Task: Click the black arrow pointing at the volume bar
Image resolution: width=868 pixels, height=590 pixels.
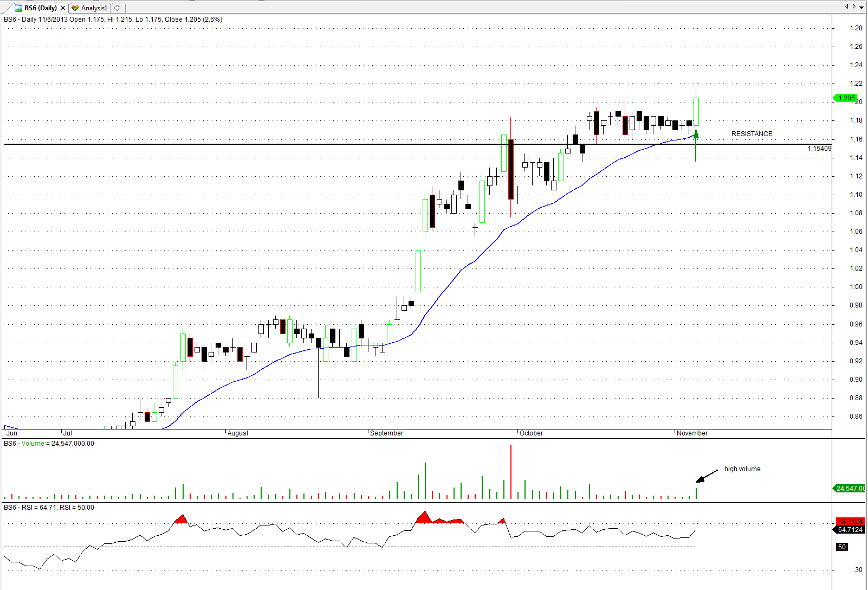Action: pyautogui.click(x=706, y=477)
